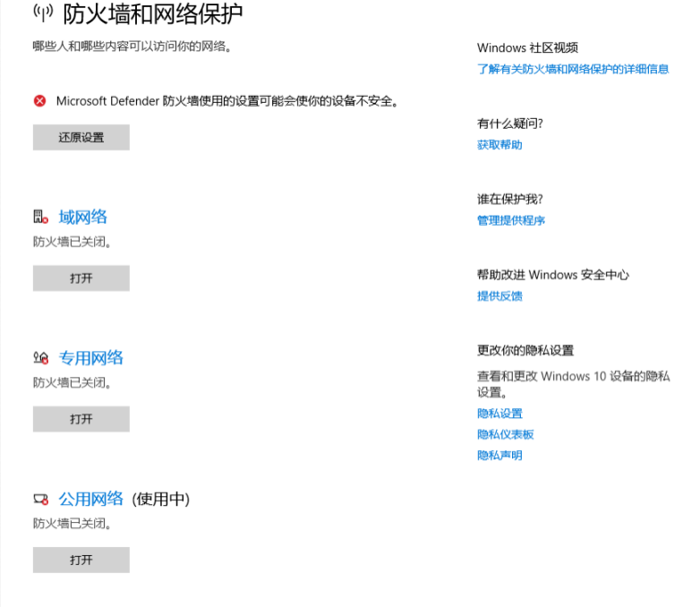The width and height of the screenshot is (700, 607).
Task: Click the red error icon next to the Defender warning
Action: click(x=39, y=101)
